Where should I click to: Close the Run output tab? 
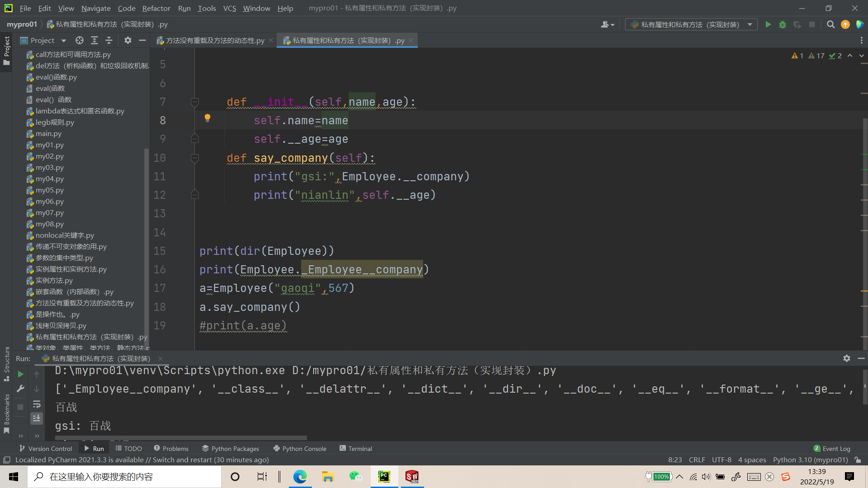160,359
